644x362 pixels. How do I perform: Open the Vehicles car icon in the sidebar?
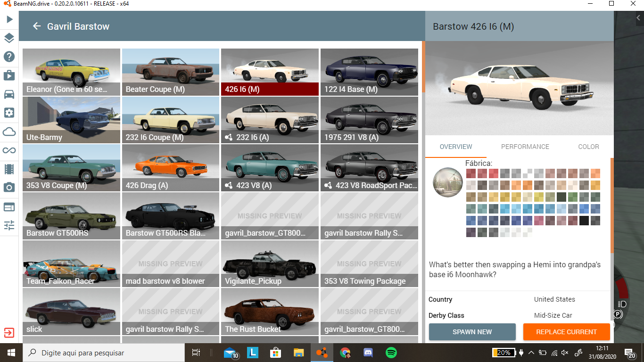tap(9, 94)
